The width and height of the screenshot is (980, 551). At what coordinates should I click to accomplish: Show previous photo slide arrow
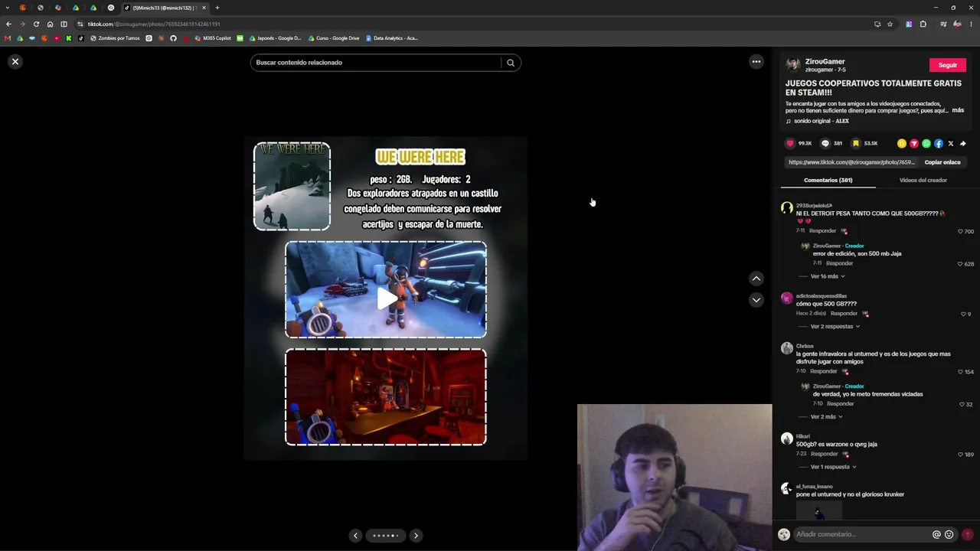tap(355, 536)
